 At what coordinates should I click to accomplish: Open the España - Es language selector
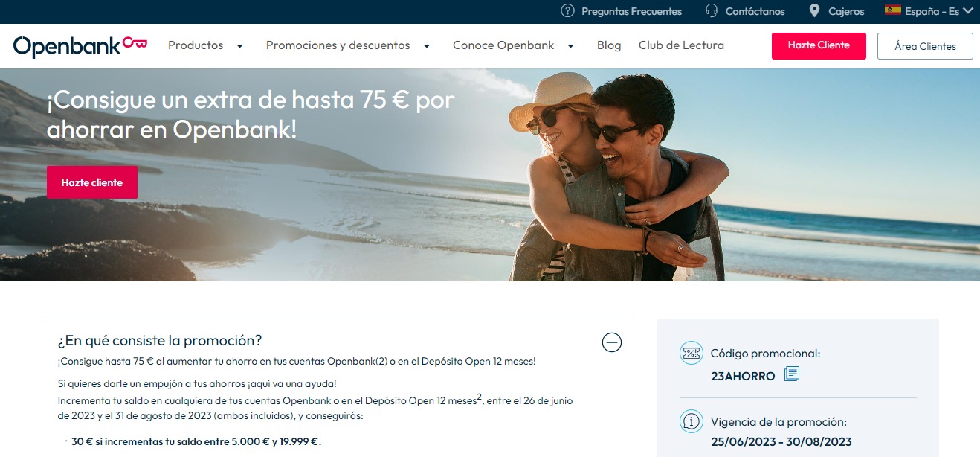click(930, 11)
